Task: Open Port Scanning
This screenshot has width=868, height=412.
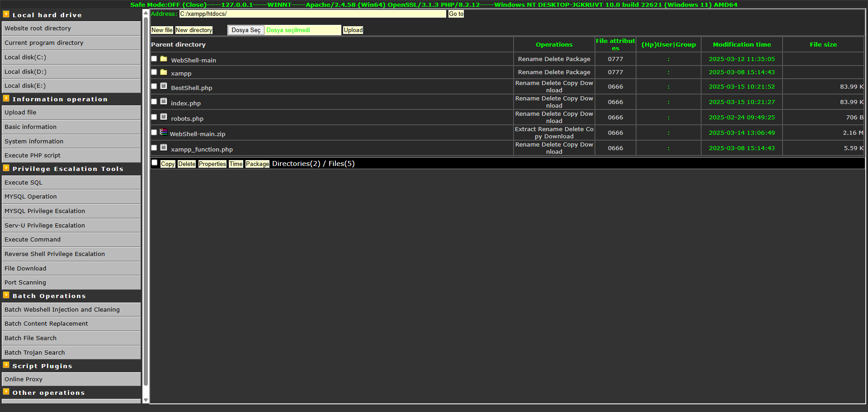Action: pos(71,282)
